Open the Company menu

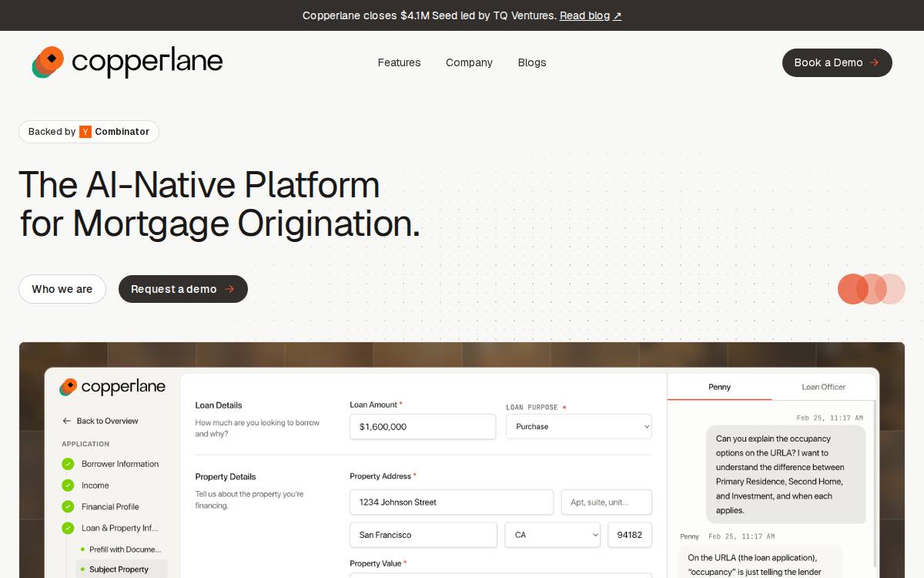coord(469,62)
